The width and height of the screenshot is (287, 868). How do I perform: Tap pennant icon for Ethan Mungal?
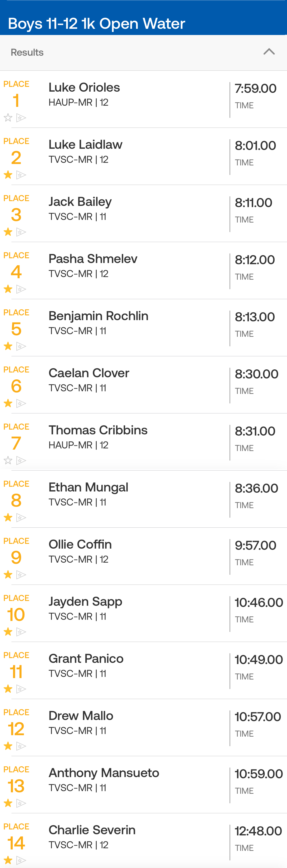coord(21,518)
